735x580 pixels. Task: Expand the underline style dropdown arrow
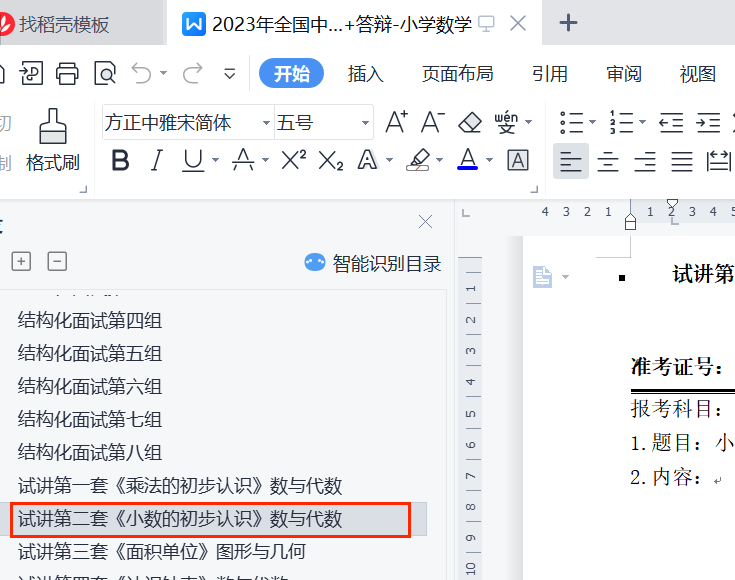click(x=214, y=161)
